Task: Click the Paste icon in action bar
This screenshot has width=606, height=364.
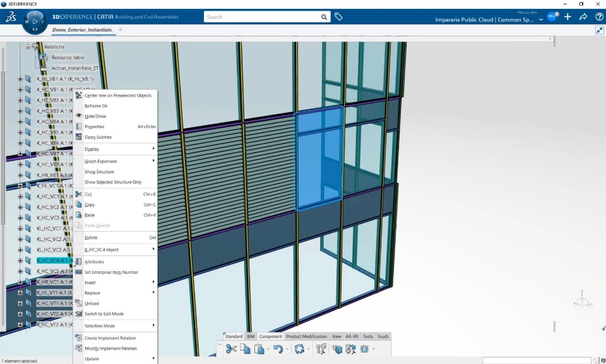Action: (259, 349)
